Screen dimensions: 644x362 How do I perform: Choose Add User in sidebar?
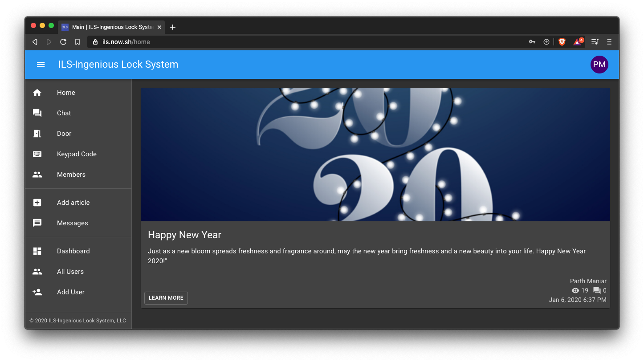[70, 292]
